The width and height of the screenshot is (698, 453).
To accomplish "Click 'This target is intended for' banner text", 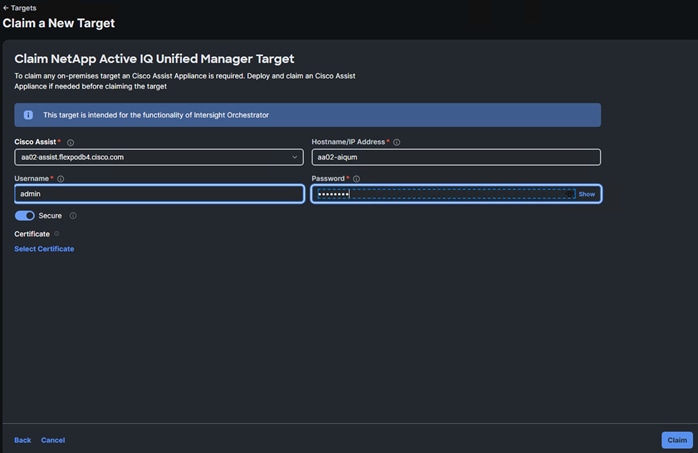I will [x=156, y=115].
